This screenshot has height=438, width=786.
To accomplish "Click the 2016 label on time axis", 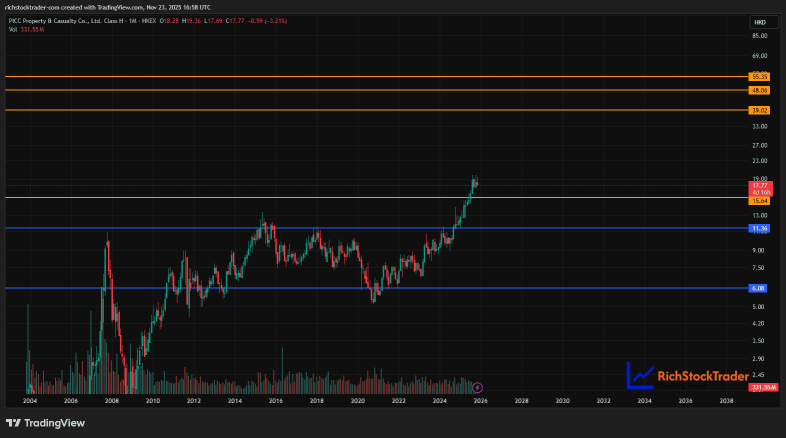I will (276, 401).
